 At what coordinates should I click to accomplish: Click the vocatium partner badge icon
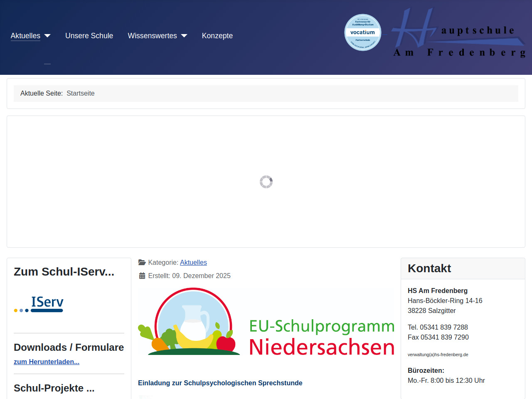363,32
